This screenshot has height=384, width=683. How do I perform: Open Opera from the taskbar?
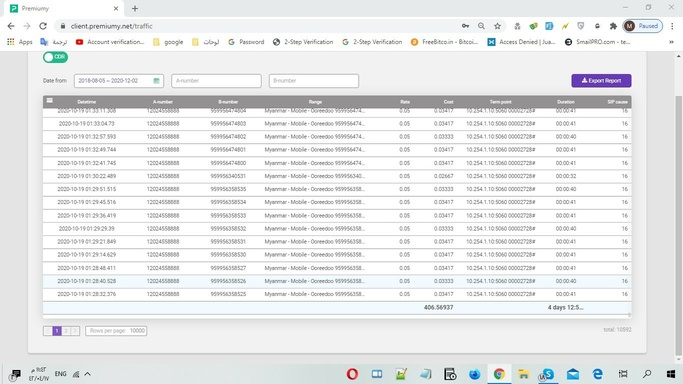(352, 374)
